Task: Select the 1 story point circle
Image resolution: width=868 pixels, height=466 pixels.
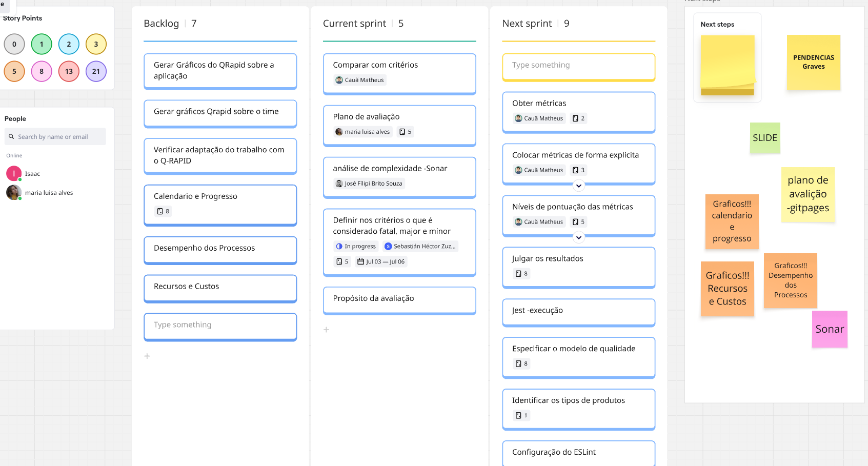Action: click(x=42, y=44)
